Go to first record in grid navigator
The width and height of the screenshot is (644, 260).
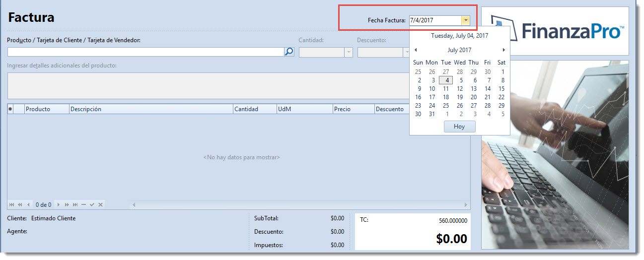coord(12,204)
